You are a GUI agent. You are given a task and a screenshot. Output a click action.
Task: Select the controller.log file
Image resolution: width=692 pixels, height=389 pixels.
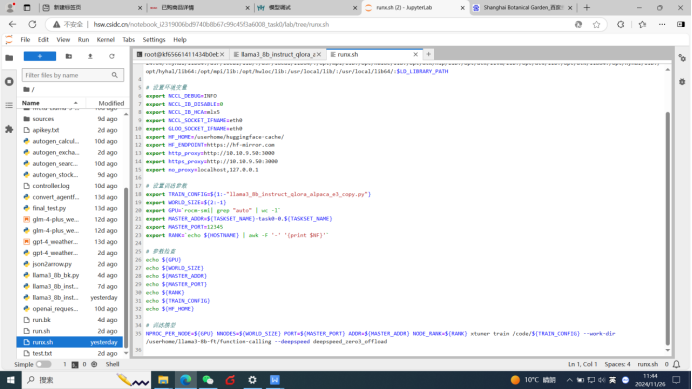pos(70,186)
